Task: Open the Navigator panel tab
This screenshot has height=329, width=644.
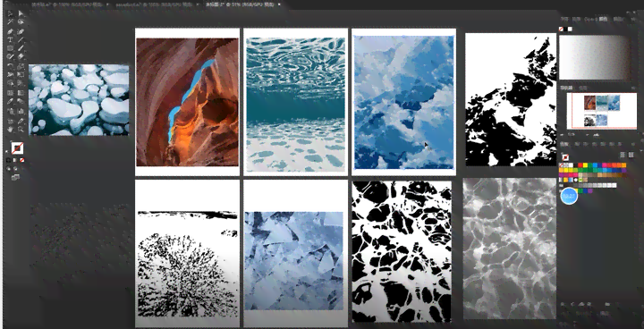Action: point(567,88)
